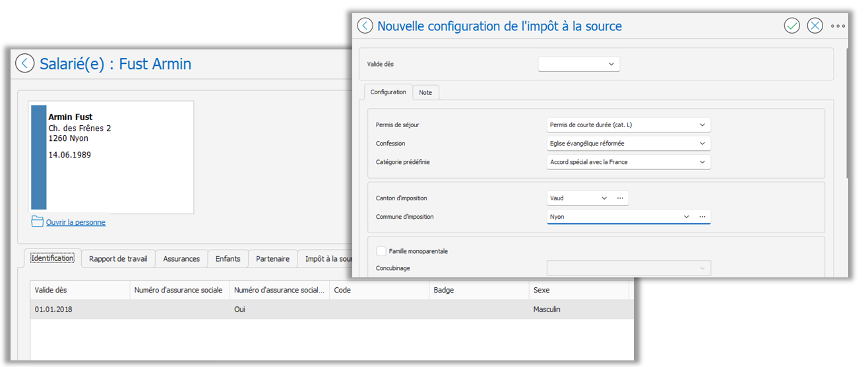Open the disabled Concubinage dropdown
This screenshot has width=868, height=367.
(629, 268)
